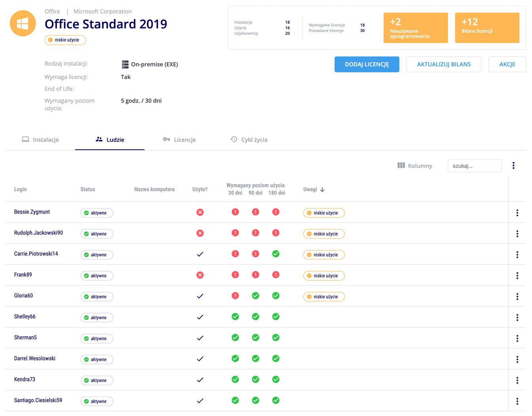Open the Cykl życia tab
This screenshot has height=416, width=532.
(x=249, y=140)
